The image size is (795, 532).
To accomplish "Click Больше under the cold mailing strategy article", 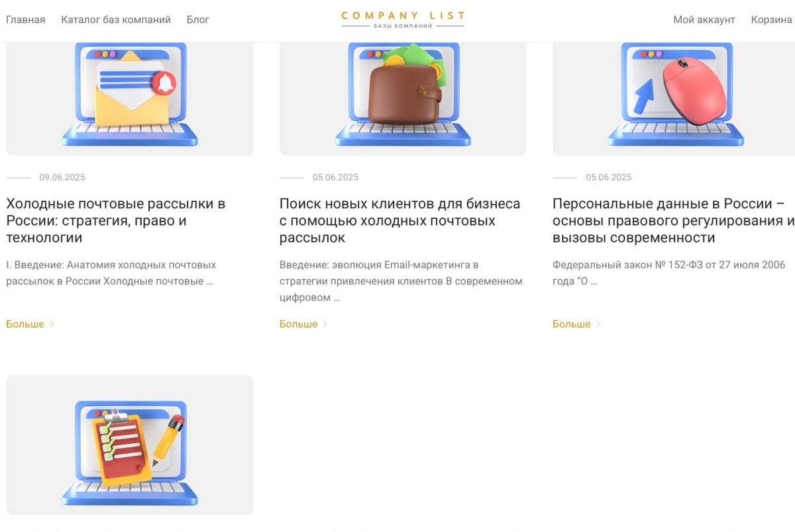I will [x=25, y=324].
